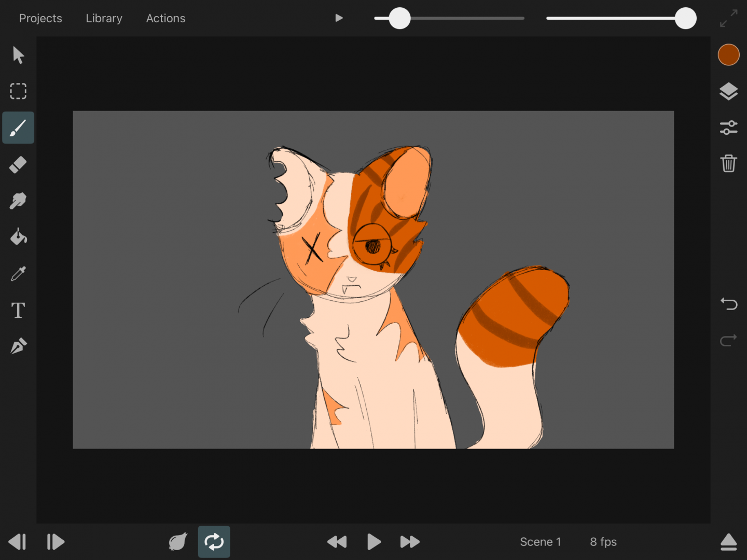The height and width of the screenshot is (560, 747).
Task: Open the orange color swatch
Action: click(728, 55)
